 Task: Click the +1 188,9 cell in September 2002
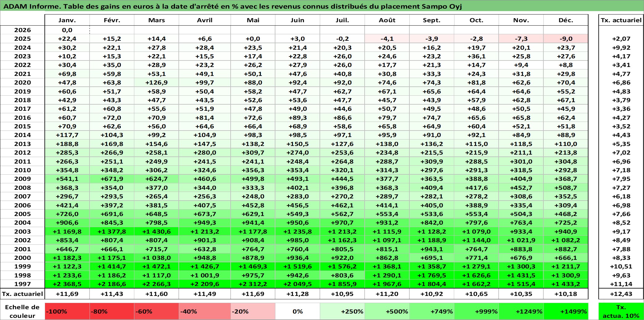pyautogui.click(x=432, y=240)
